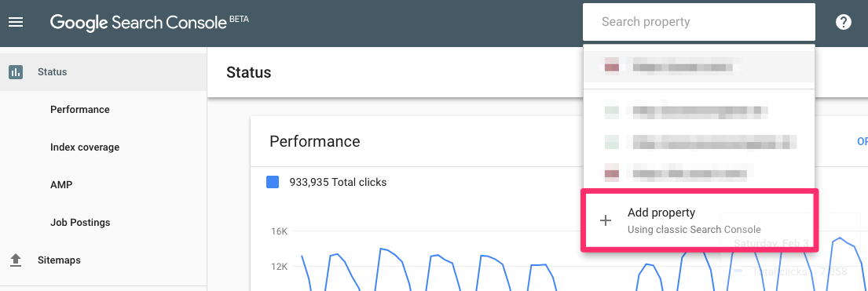The height and width of the screenshot is (291, 868).
Task: Click the last blurred property's favicon
Action: (x=611, y=173)
